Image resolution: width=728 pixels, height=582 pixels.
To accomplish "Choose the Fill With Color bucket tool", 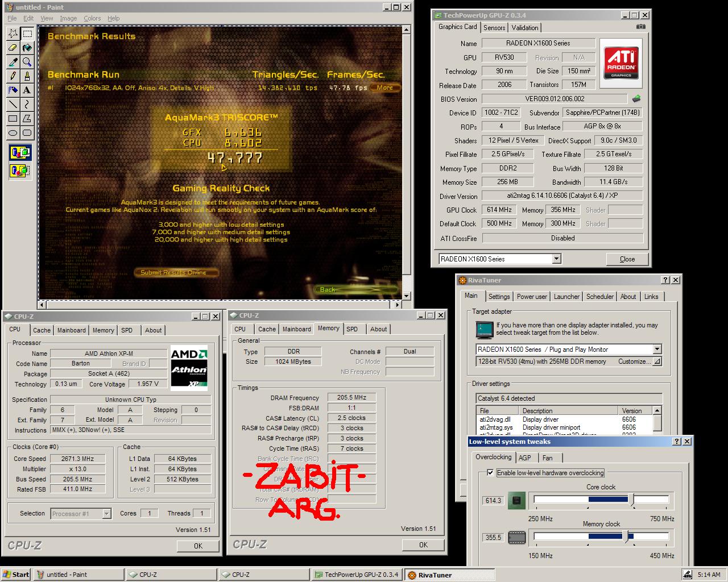I will (27, 48).
